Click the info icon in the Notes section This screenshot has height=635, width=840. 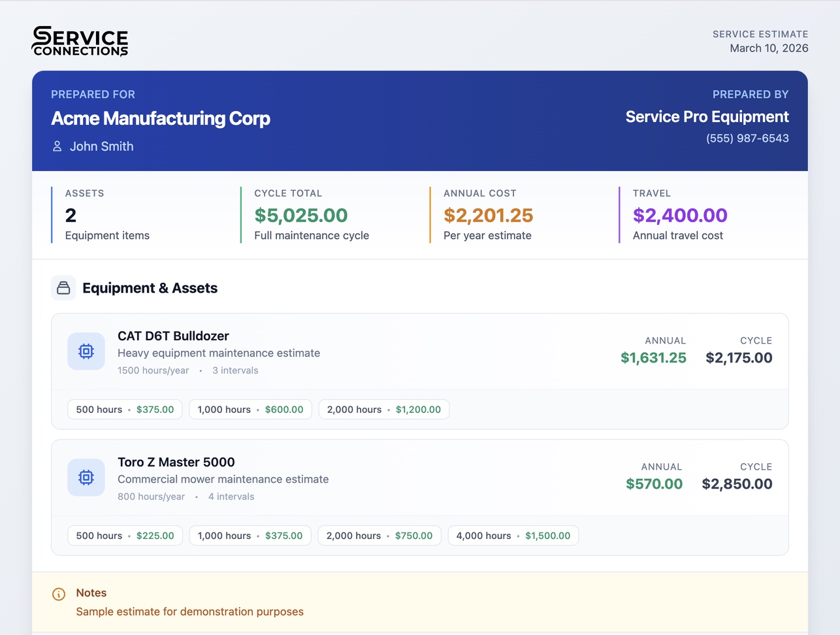pos(58,594)
